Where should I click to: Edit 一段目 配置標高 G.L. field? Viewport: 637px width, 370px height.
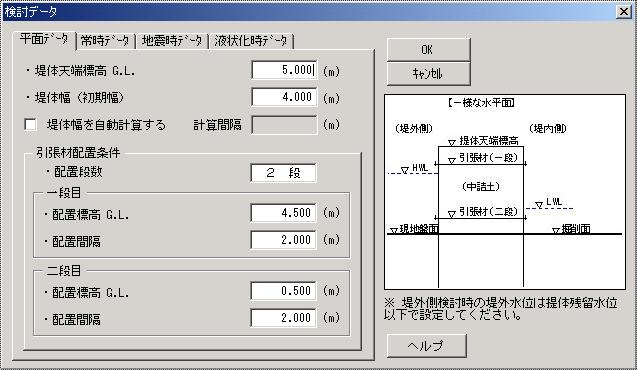coord(283,213)
